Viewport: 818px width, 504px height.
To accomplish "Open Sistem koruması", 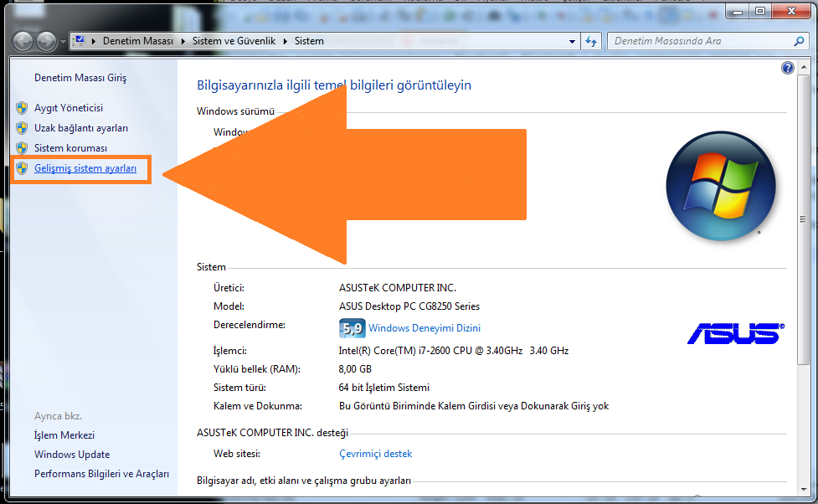I will coord(70,148).
